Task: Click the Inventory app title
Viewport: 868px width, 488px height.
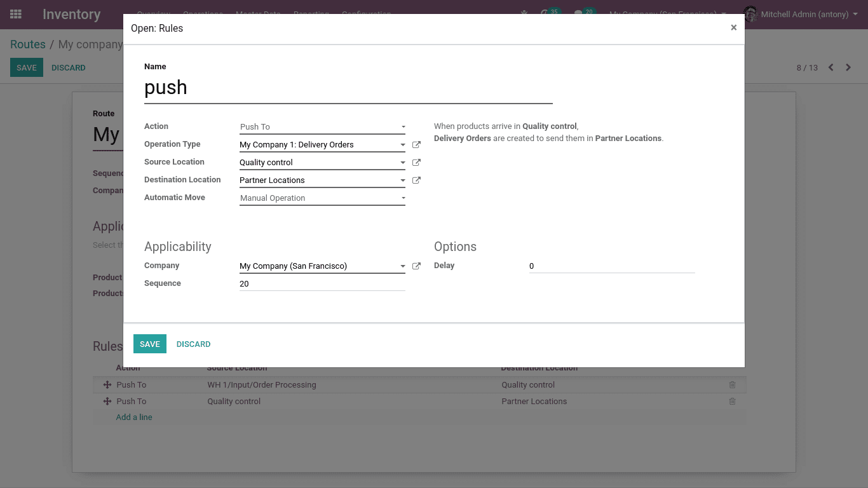Action: pos(71,14)
